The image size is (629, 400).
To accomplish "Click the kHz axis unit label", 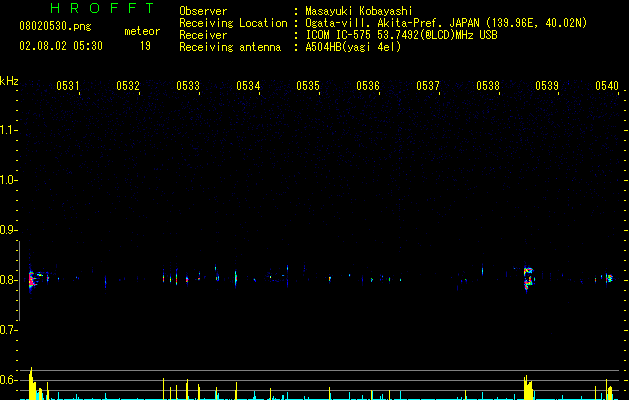I will (9, 81).
